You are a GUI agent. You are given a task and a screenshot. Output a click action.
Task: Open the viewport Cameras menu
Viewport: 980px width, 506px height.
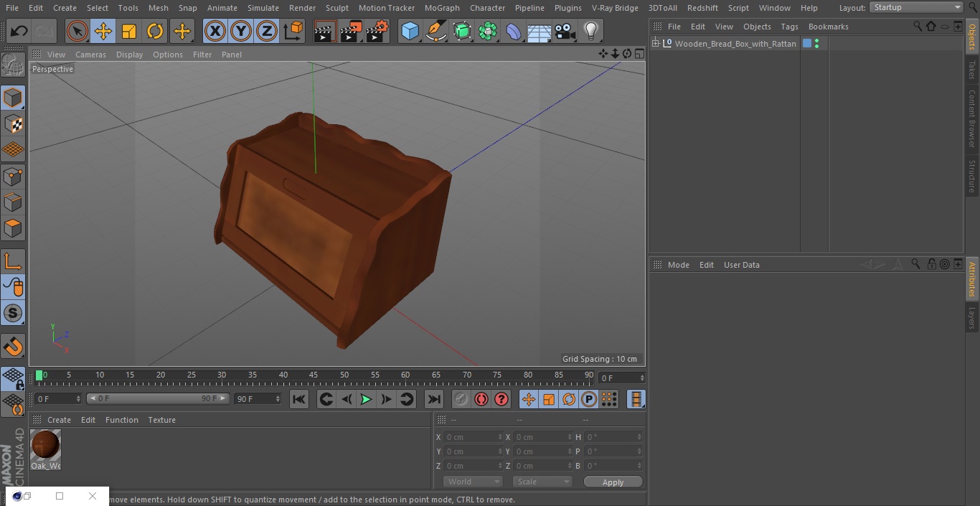coord(90,55)
